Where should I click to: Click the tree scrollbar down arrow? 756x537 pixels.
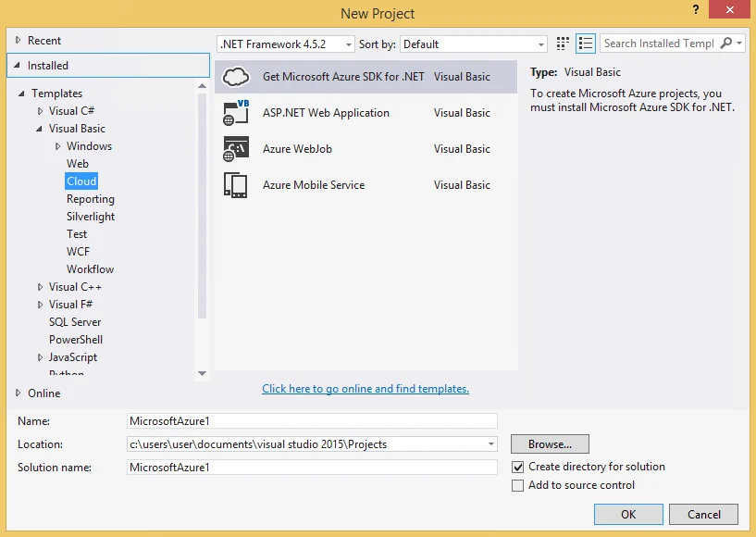click(202, 373)
